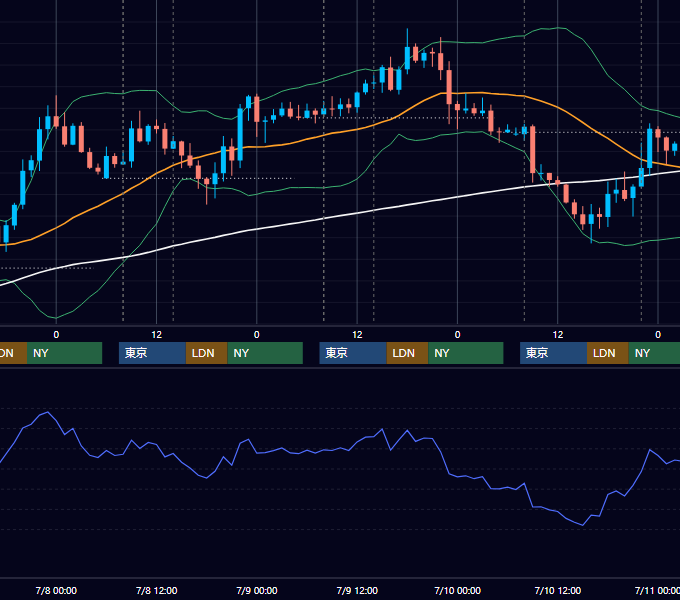680x600 pixels.
Task: Click hour label 12 above 7/8 12:00
Action: (x=157, y=335)
